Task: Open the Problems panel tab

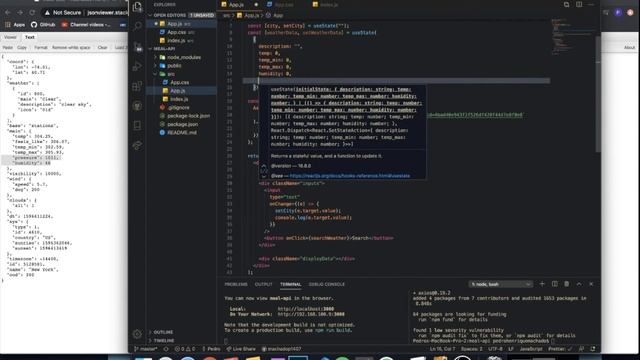Action: pyautogui.click(x=236, y=284)
